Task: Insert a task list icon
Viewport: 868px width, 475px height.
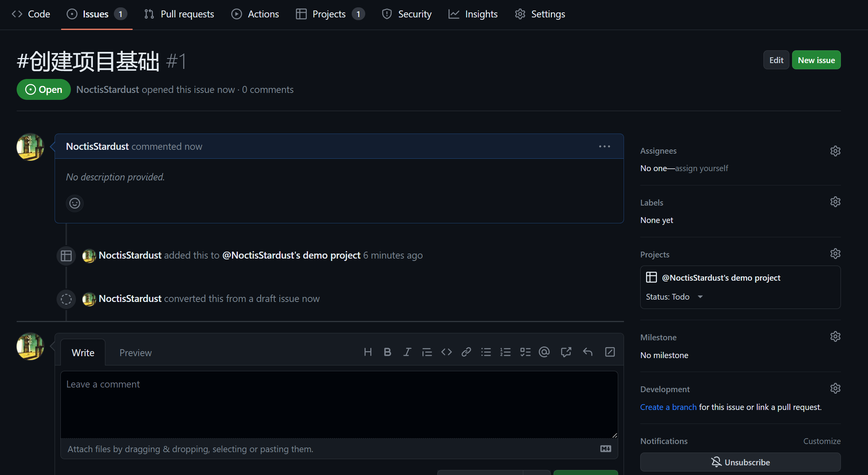Action: click(525, 352)
